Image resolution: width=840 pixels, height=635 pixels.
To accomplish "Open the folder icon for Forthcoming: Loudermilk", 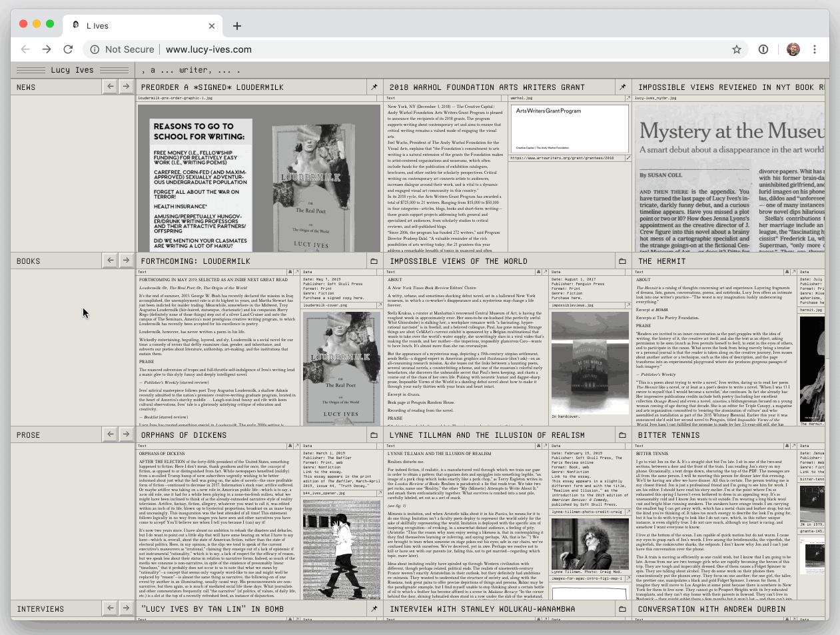I will click(374, 261).
